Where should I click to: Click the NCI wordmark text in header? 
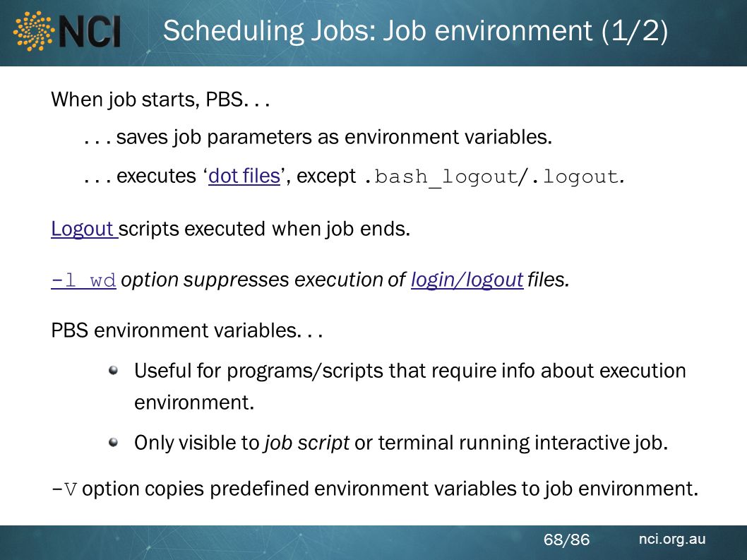90,32
